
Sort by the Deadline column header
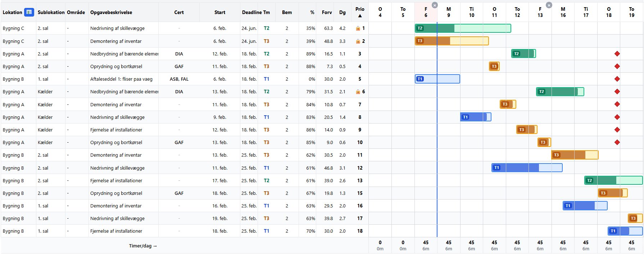coord(251,12)
